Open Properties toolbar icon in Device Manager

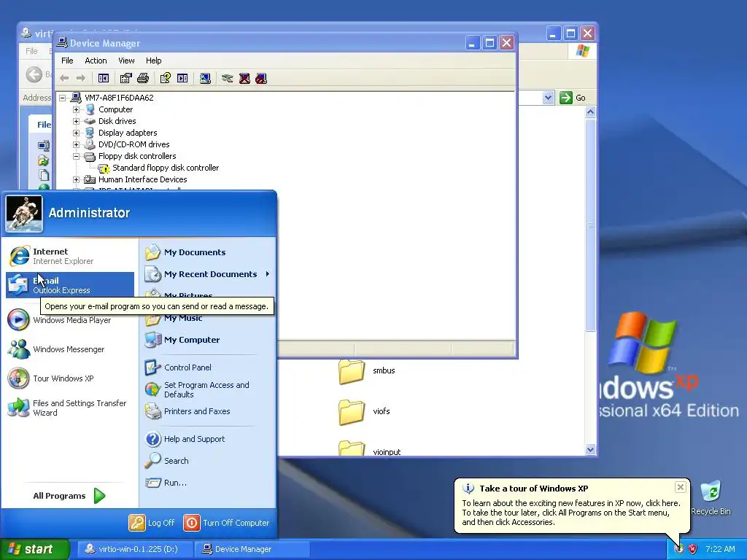125,78
